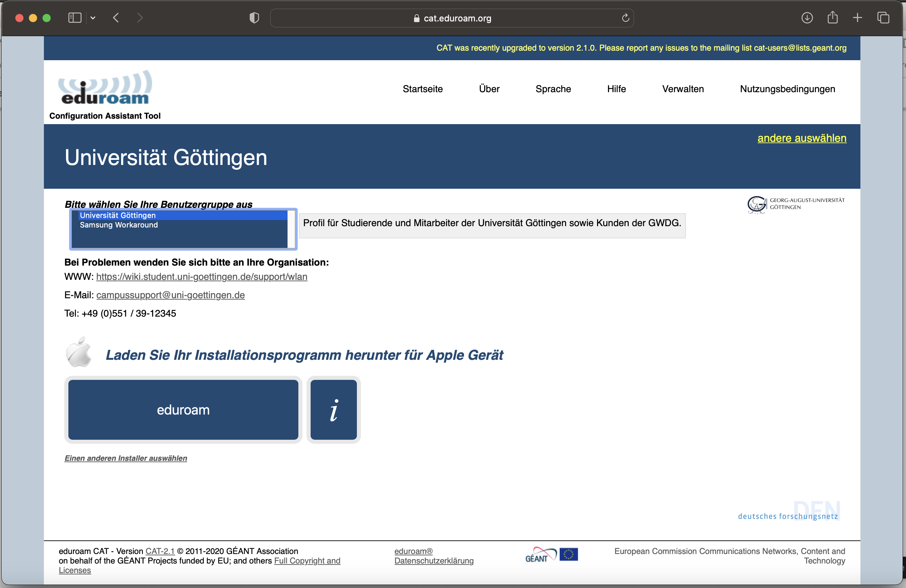The image size is (906, 588).
Task: Open the Verwalten menu item
Action: point(683,89)
